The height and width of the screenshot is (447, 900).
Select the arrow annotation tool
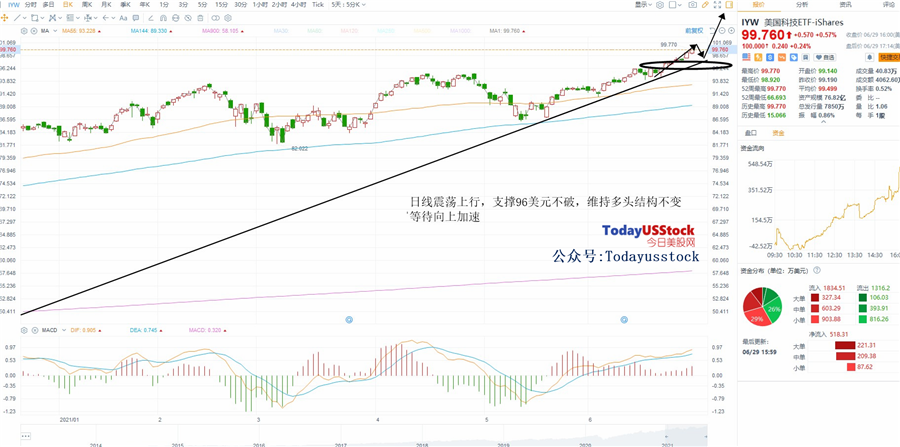pos(106,18)
